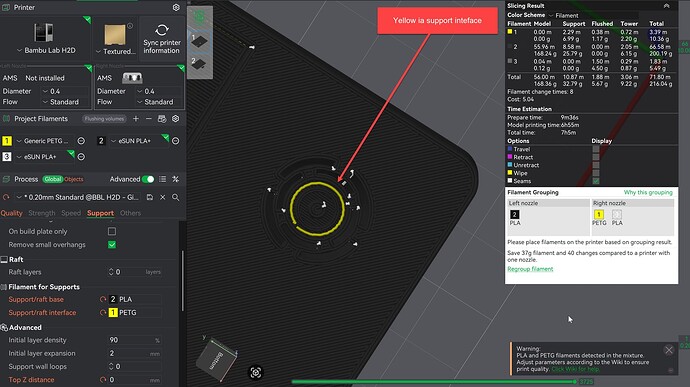Reset camera view icon in viewport
Viewport: 690px width, 387px height.
pos(256,372)
